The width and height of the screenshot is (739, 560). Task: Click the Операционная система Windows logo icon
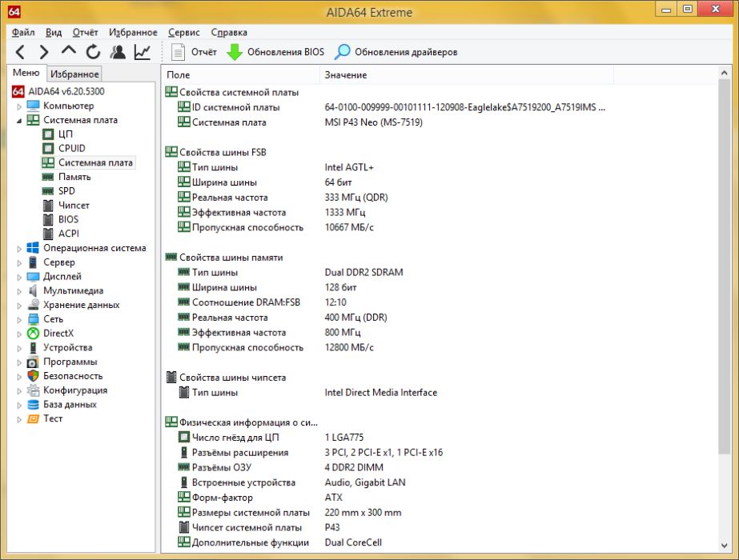33,248
